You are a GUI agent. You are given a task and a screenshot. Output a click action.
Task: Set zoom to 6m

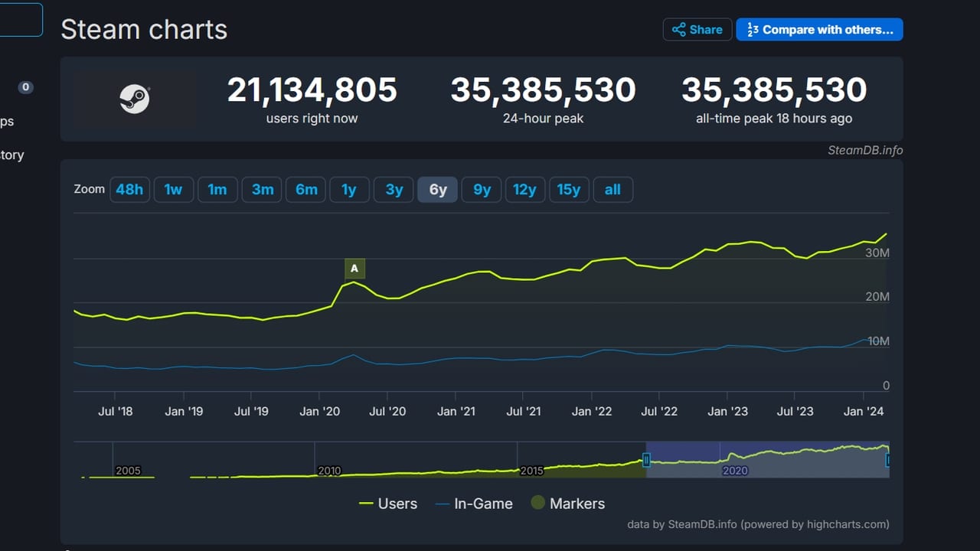(x=306, y=190)
